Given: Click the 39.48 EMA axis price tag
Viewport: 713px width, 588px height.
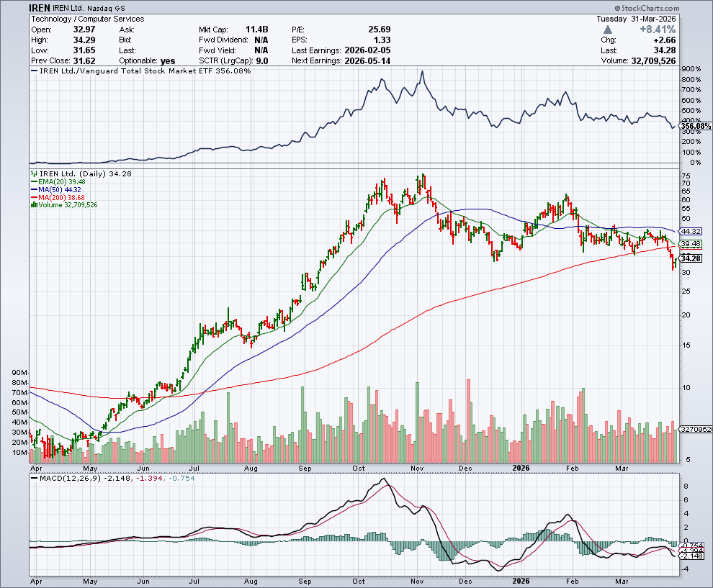Looking at the screenshot, I should point(690,244).
